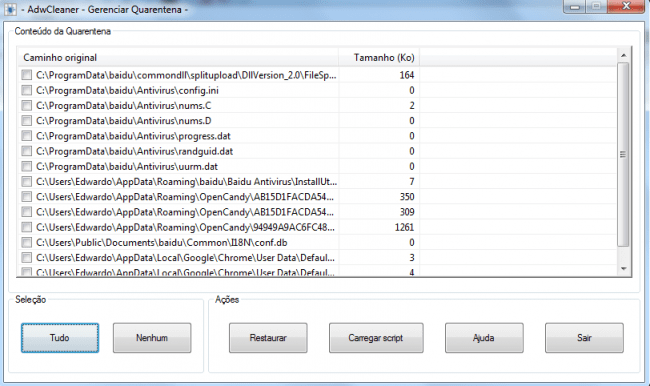Click the Tudo button to select all

pyautogui.click(x=60, y=338)
